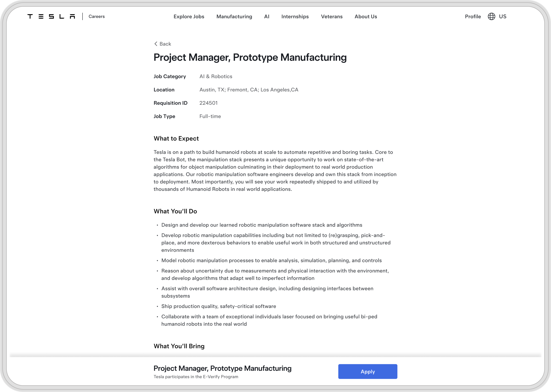Click the Location label
The height and width of the screenshot is (392, 551).
coord(164,90)
